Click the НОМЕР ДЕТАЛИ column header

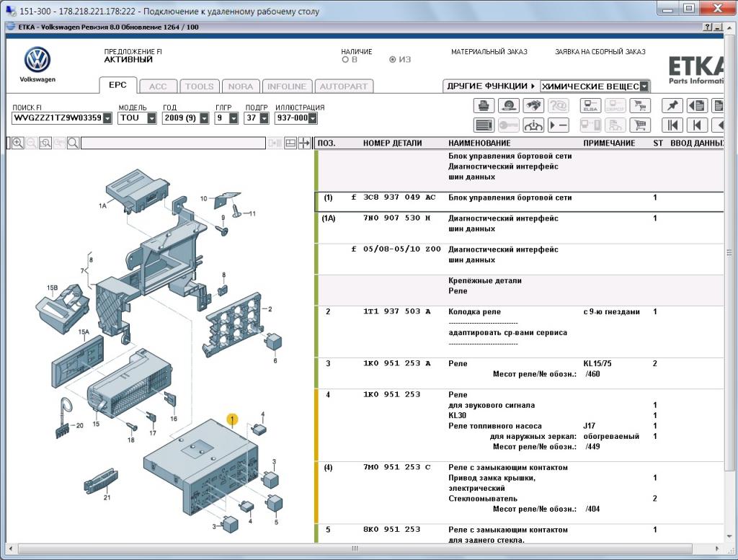(x=393, y=143)
